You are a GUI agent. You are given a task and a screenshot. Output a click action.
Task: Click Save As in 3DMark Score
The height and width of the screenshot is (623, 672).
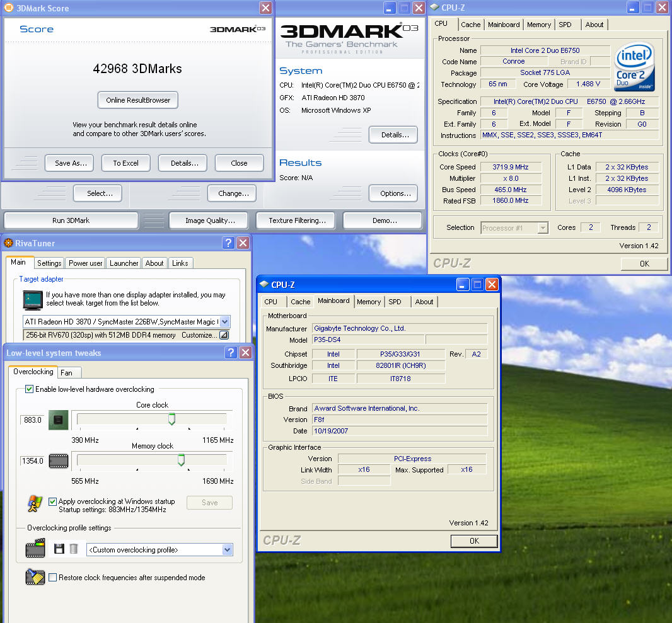coord(71,163)
